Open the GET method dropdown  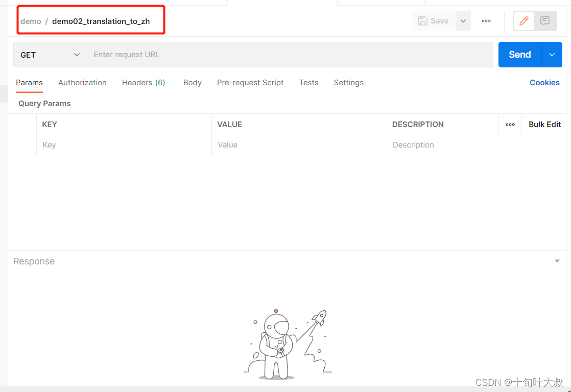pos(50,55)
